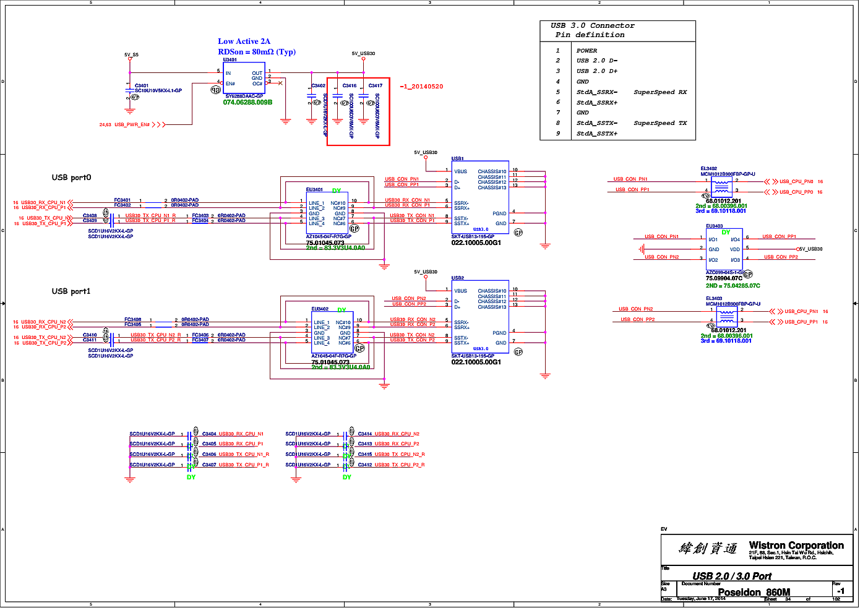Image resolution: width=868 pixels, height=613 pixels.
Task: Select the 'USB 2.0 / 3.0 Port' sheet title
Action: (732, 576)
